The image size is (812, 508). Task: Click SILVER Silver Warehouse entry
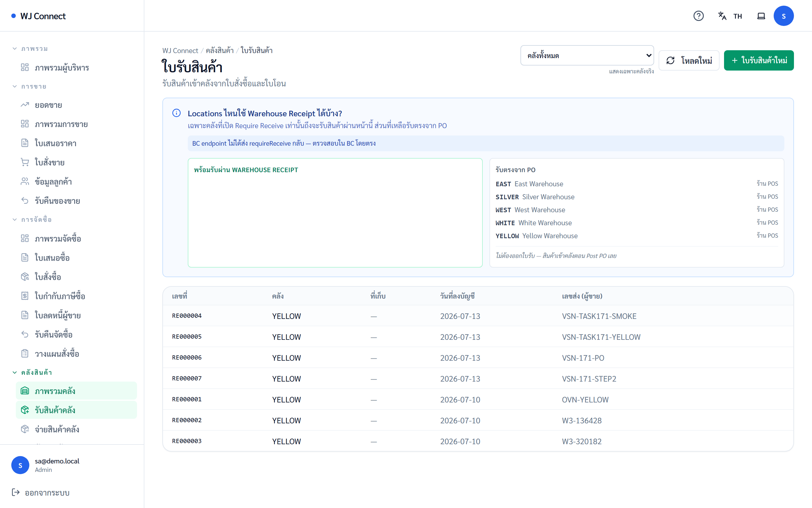pos(637,197)
